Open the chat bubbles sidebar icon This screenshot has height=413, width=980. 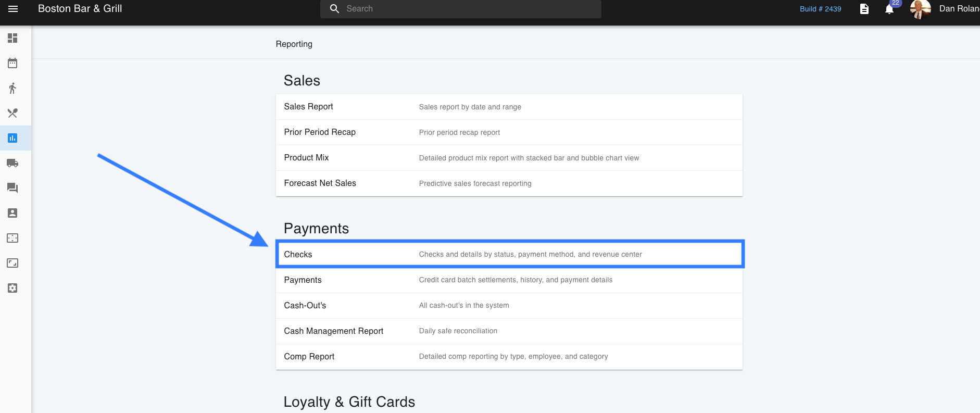point(12,188)
